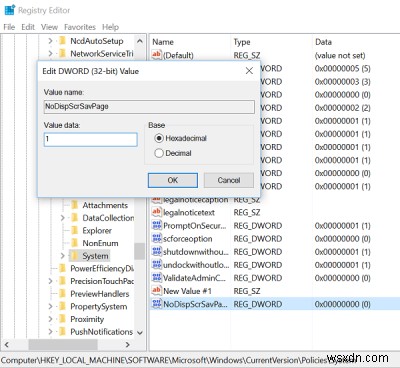This screenshot has height=368, width=400.
Task: Click the tree scroll up arrow
Action: pos(140,41)
